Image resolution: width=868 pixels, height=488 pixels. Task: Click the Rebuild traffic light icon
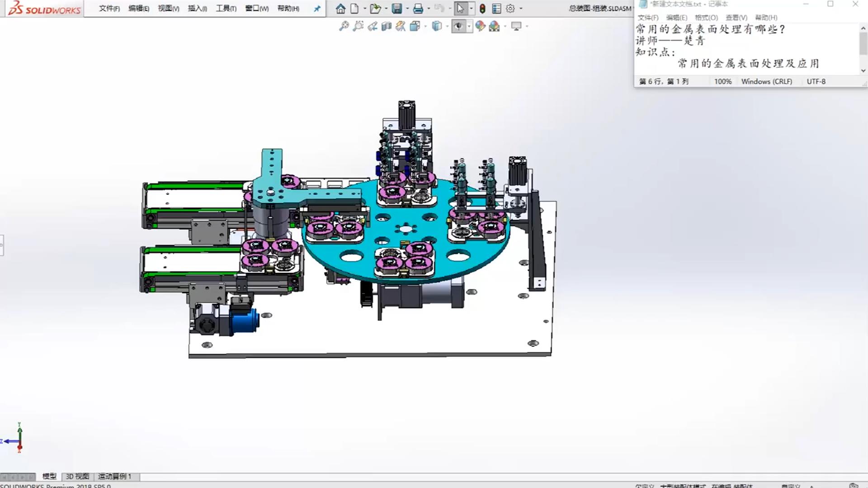pos(482,8)
